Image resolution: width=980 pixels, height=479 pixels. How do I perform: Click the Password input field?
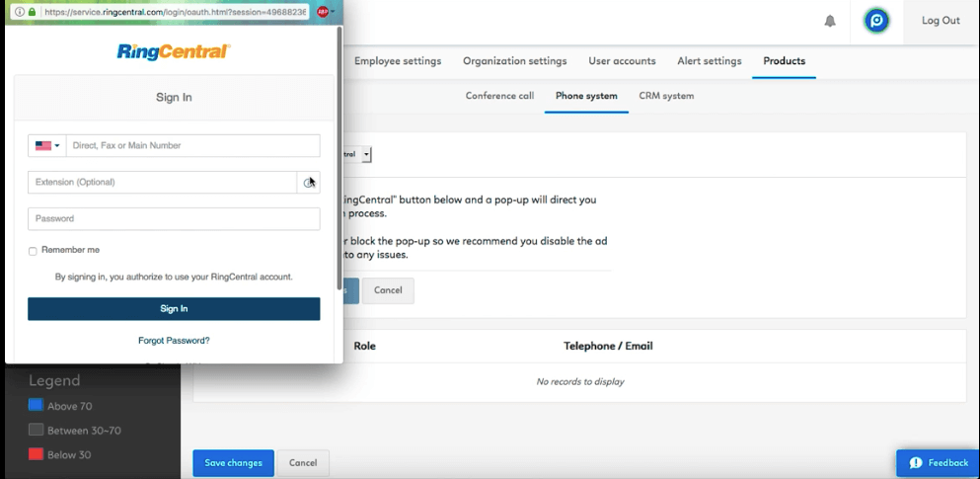click(174, 219)
